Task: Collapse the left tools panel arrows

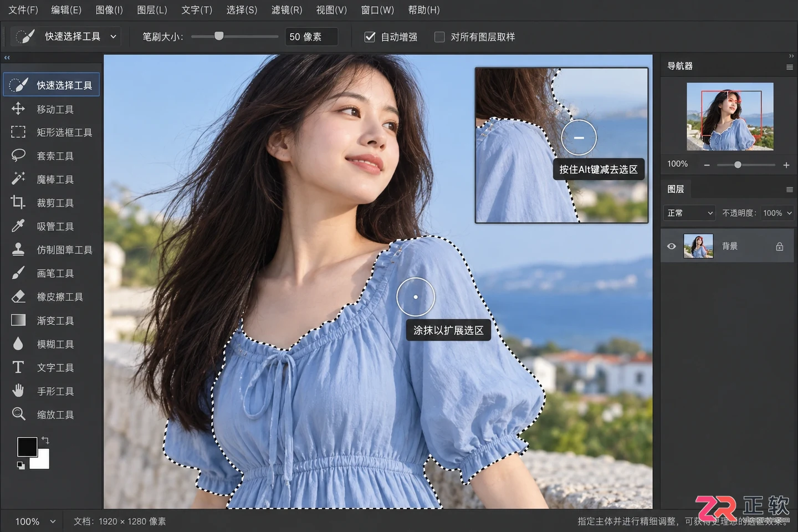Action: pos(7,58)
